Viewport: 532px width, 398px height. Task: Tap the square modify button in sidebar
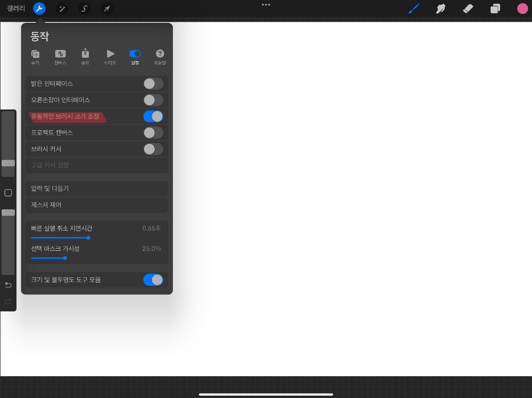(8, 193)
